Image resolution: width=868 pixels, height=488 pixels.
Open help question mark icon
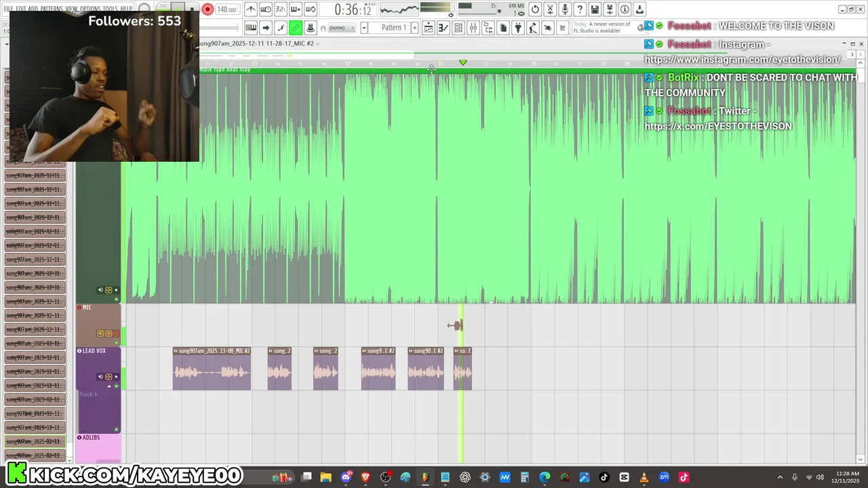tap(580, 9)
